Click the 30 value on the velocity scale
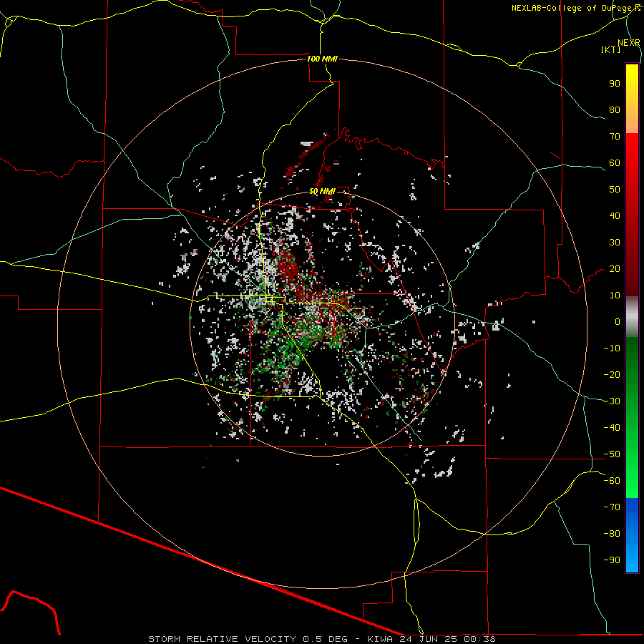Screen dimensions: 644x644 tap(615, 243)
